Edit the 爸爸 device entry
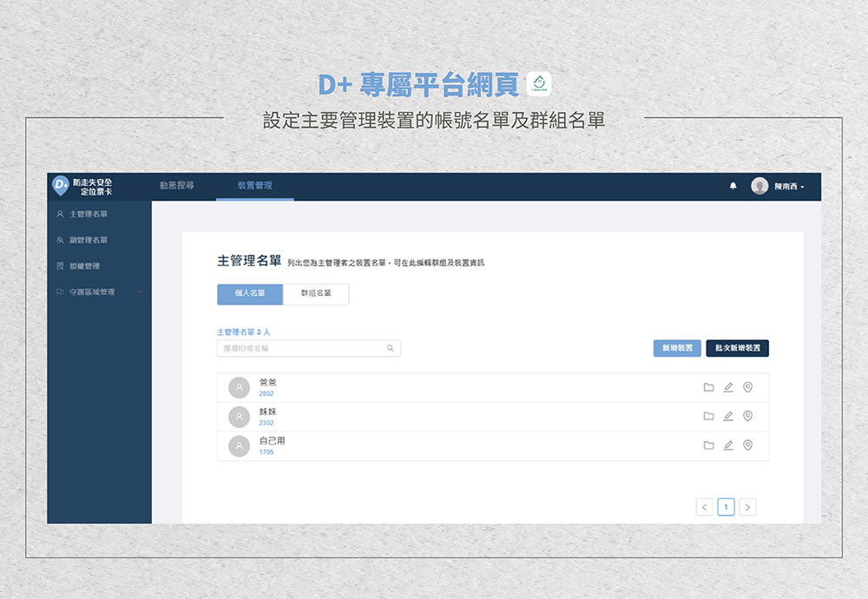 click(x=728, y=387)
